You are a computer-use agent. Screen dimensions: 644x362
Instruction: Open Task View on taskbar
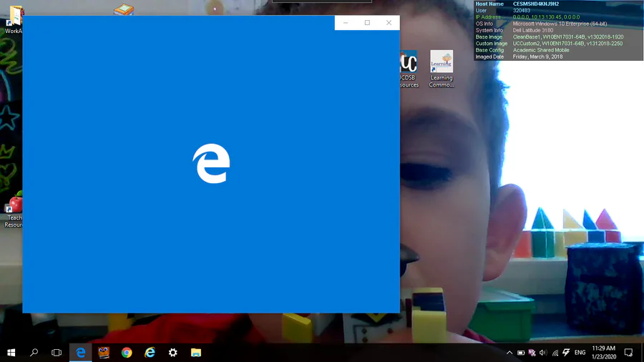point(57,353)
